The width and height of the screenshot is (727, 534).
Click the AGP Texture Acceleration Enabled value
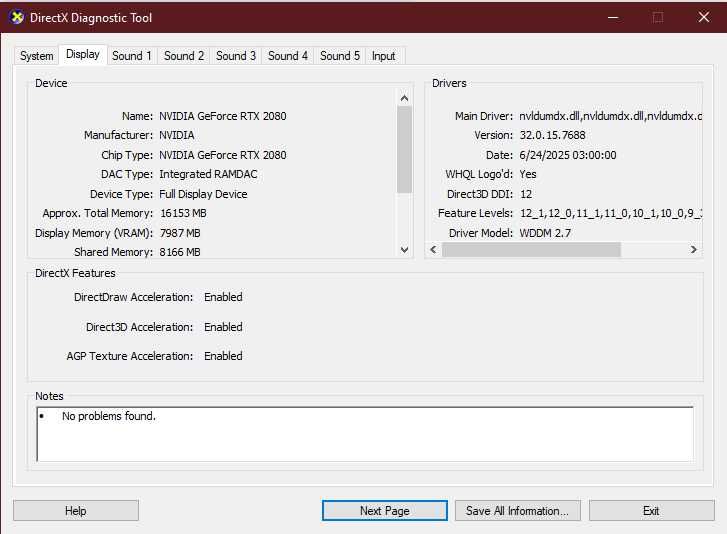[223, 356]
